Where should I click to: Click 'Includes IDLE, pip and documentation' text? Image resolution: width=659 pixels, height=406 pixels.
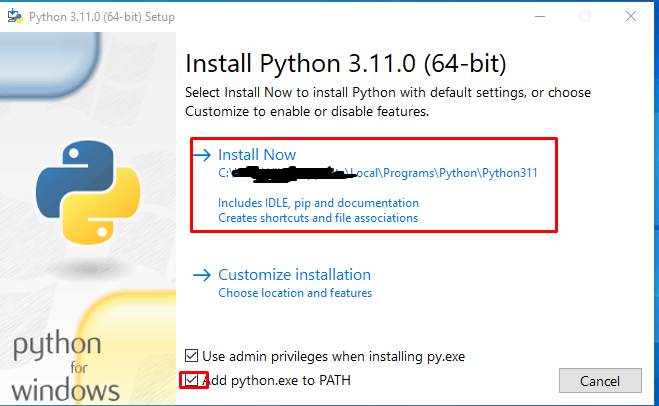318,202
